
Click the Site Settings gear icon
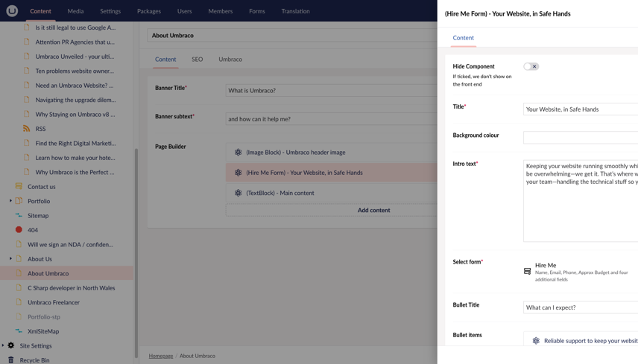[x=11, y=345]
